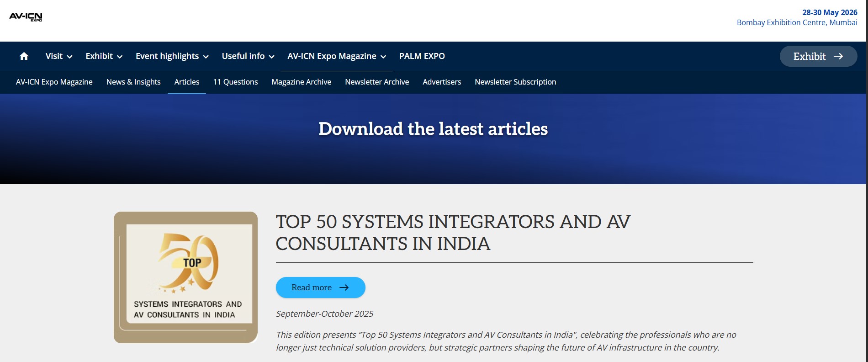Click the AV-ICN Expo logo
This screenshot has width=868, height=362.
click(26, 17)
